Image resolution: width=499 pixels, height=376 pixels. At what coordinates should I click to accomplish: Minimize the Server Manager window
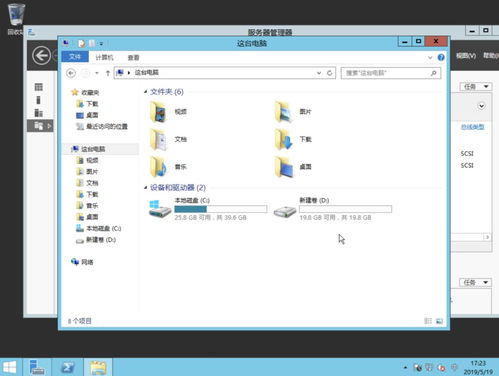pyautogui.click(x=472, y=31)
